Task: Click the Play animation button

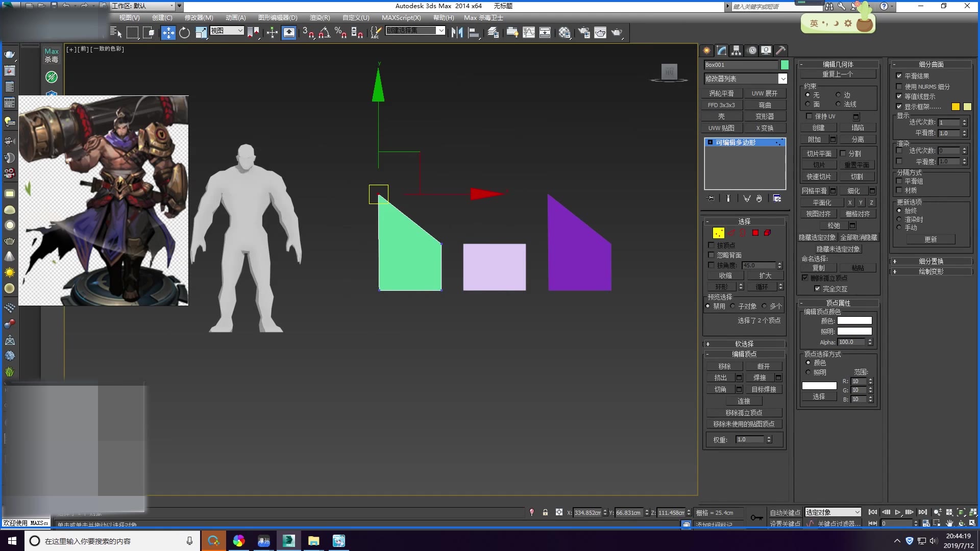Action: [x=897, y=512]
